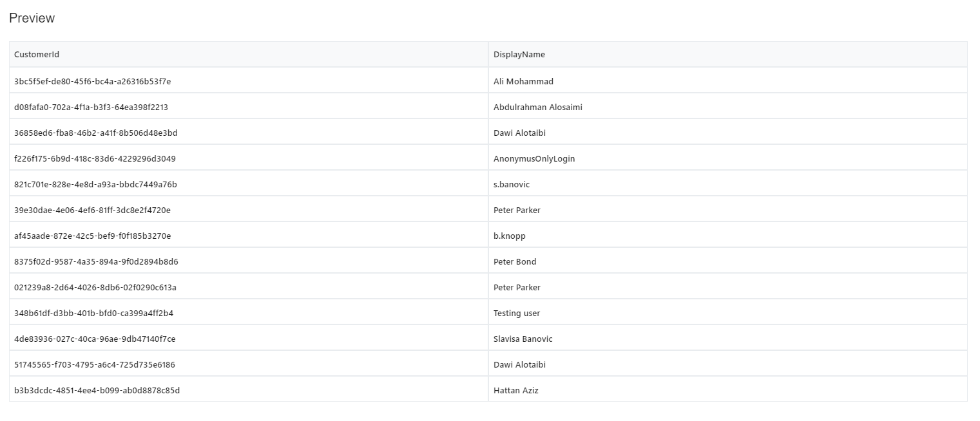Click the DisplayName column header
Screen dimensions: 980x421
click(519, 55)
